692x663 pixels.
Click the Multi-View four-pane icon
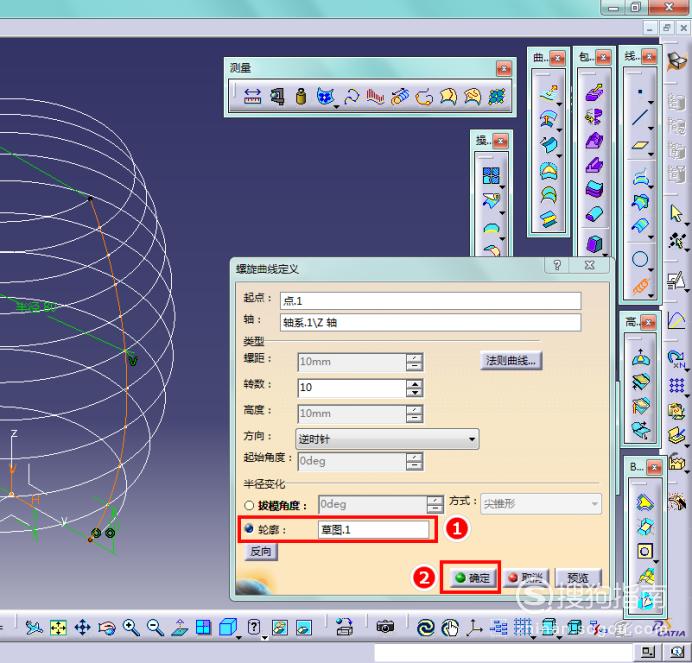pyautogui.click(x=203, y=627)
